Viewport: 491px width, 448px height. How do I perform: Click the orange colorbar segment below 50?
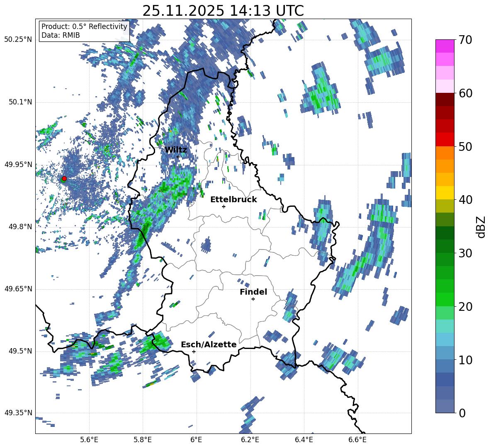point(445,153)
